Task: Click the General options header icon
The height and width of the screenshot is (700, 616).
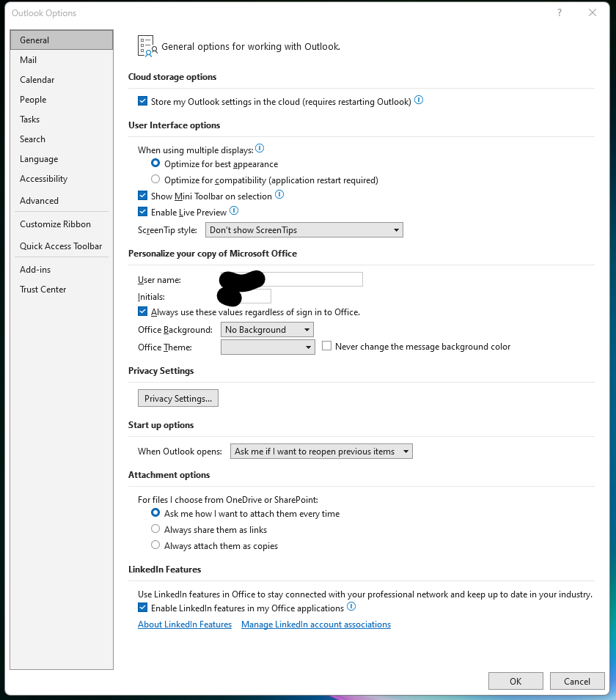Action: point(147,46)
